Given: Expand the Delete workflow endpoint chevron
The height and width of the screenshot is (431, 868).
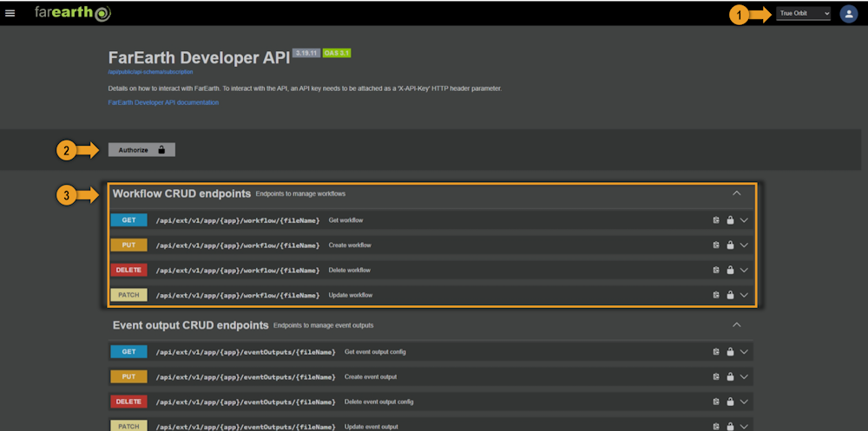Looking at the screenshot, I should point(744,270).
